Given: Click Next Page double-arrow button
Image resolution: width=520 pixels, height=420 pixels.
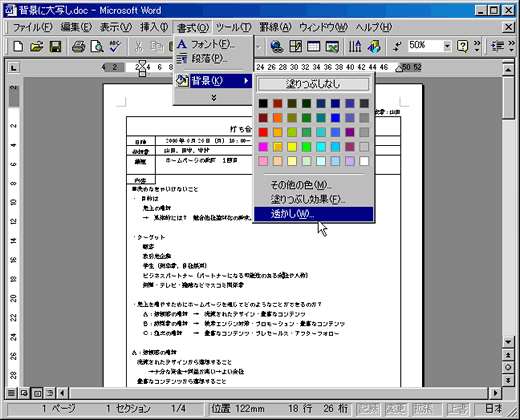Looking at the screenshot, I should pos(508,380).
